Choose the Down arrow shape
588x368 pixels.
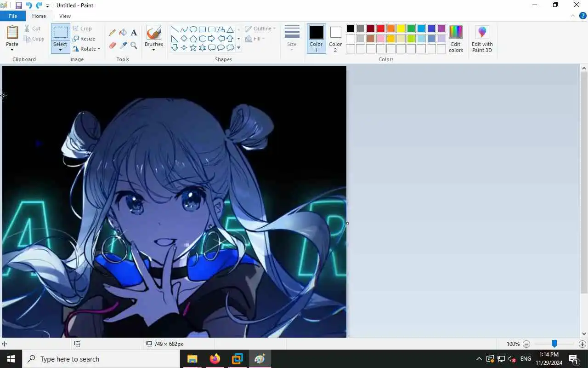[175, 48]
